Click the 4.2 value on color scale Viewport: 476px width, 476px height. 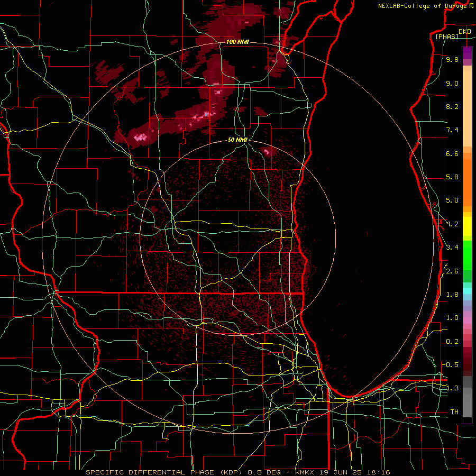[x=452, y=224]
